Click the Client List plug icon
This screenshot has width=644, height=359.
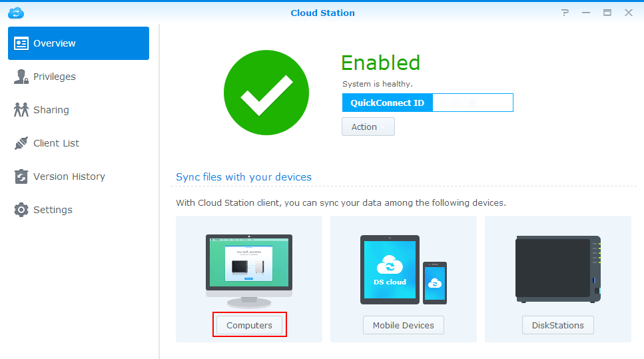21,143
